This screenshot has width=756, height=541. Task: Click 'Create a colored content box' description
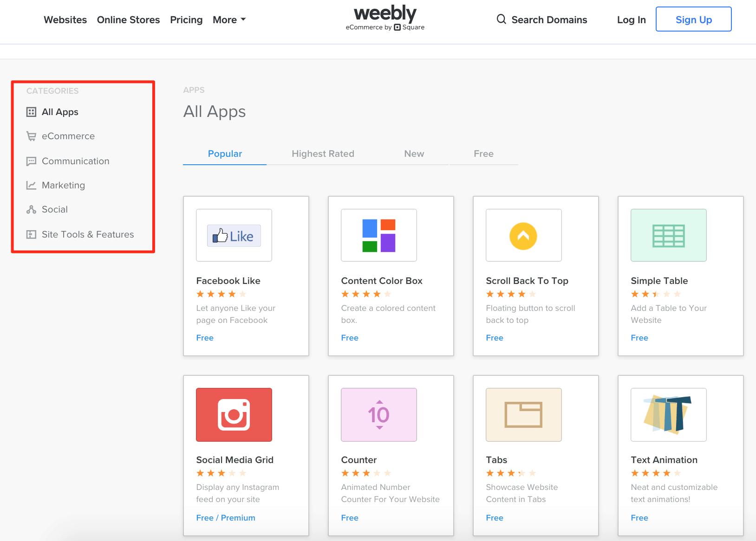[388, 314]
